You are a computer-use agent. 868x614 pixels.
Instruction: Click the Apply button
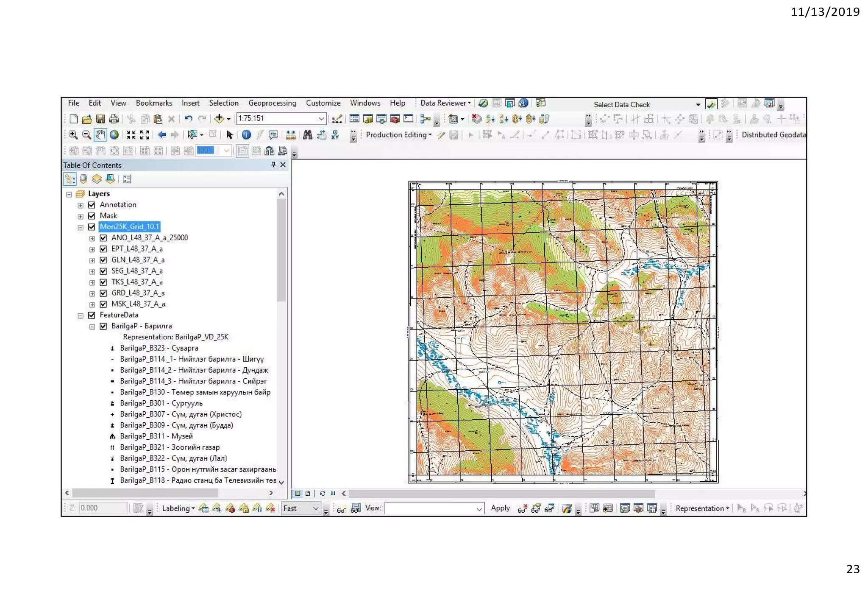click(500, 508)
